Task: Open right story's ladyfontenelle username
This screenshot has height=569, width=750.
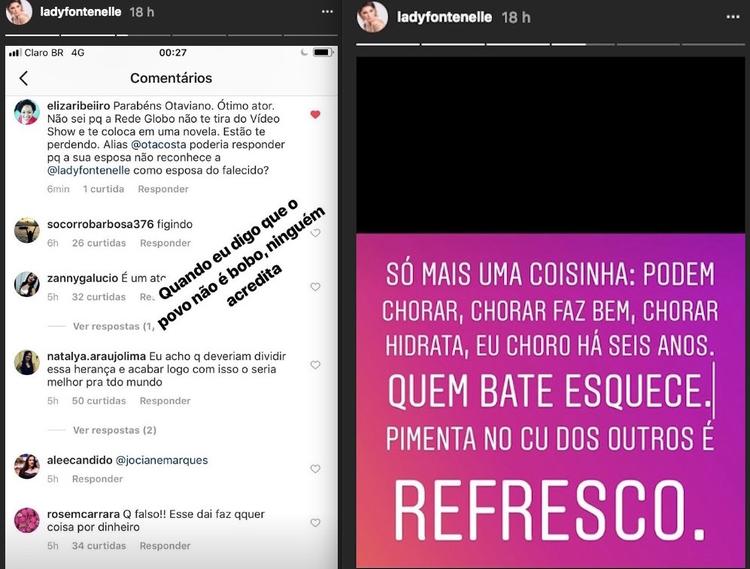Action: pos(444,17)
